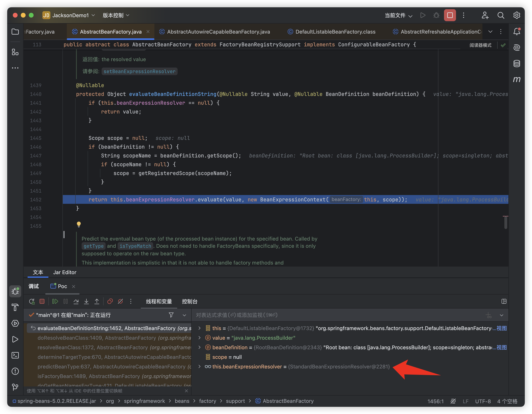Show the hidden editor tabs list chevron
The image size is (532, 414).
pyautogui.click(x=490, y=32)
